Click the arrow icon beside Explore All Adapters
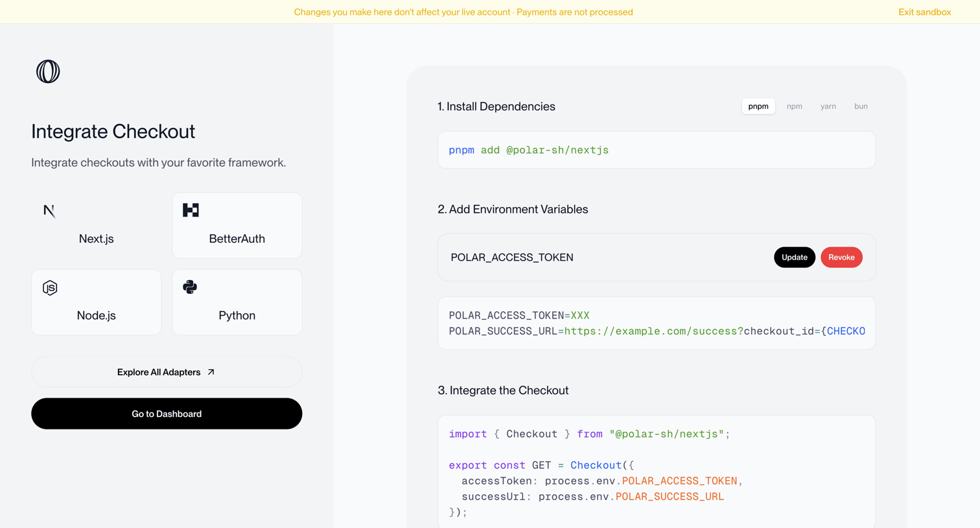The height and width of the screenshot is (528, 980). pyautogui.click(x=211, y=372)
